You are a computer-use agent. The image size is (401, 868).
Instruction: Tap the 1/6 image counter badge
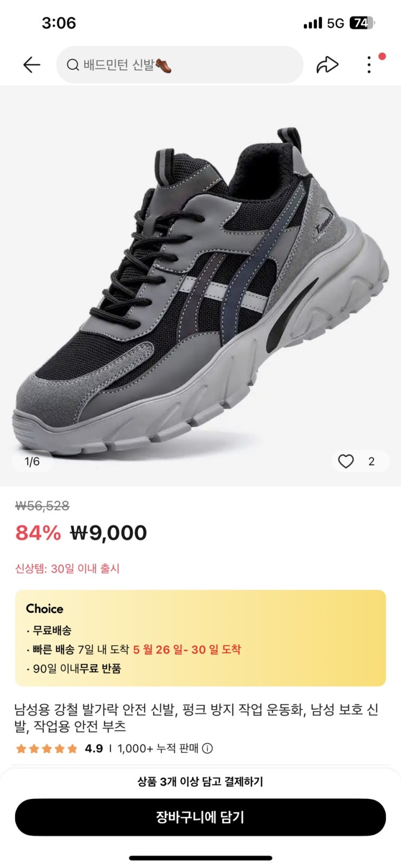click(32, 461)
